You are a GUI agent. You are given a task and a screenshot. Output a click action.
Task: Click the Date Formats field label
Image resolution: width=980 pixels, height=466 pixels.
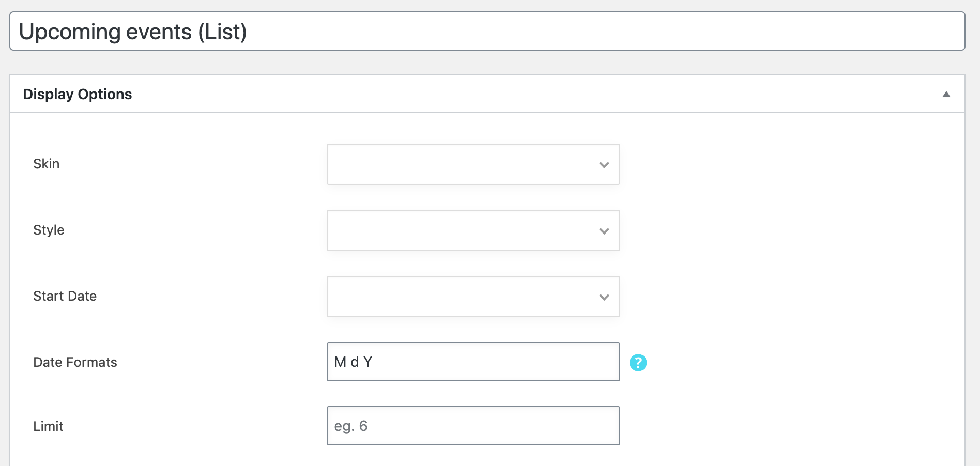(75, 362)
